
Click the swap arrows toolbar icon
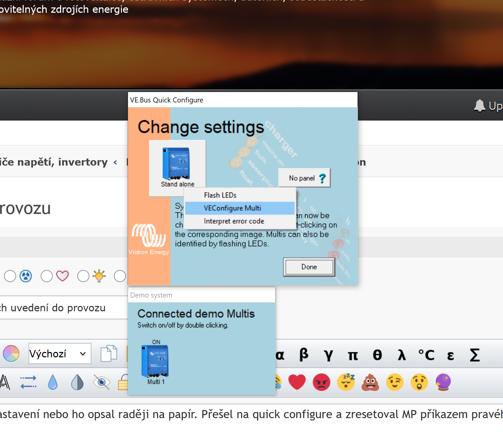click(29, 382)
